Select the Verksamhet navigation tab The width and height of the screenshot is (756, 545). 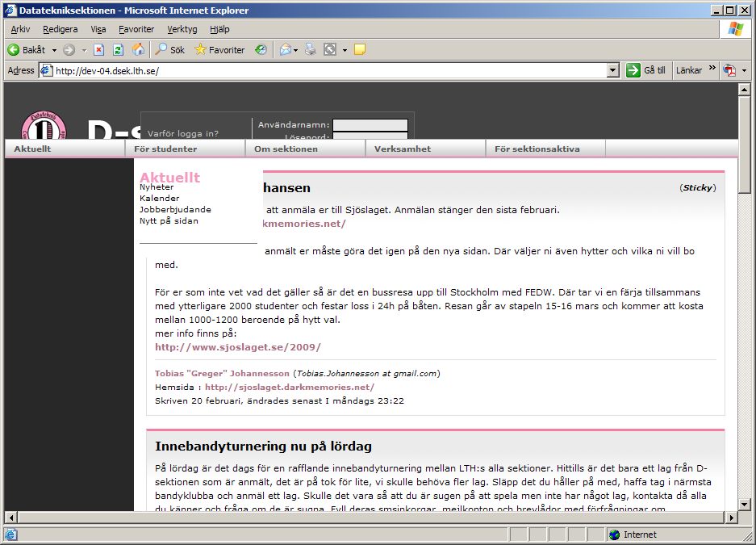pos(425,149)
